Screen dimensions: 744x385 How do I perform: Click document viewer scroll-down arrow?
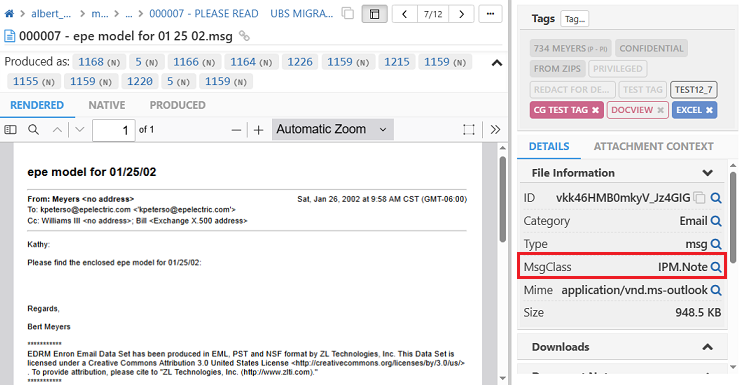tap(503, 379)
